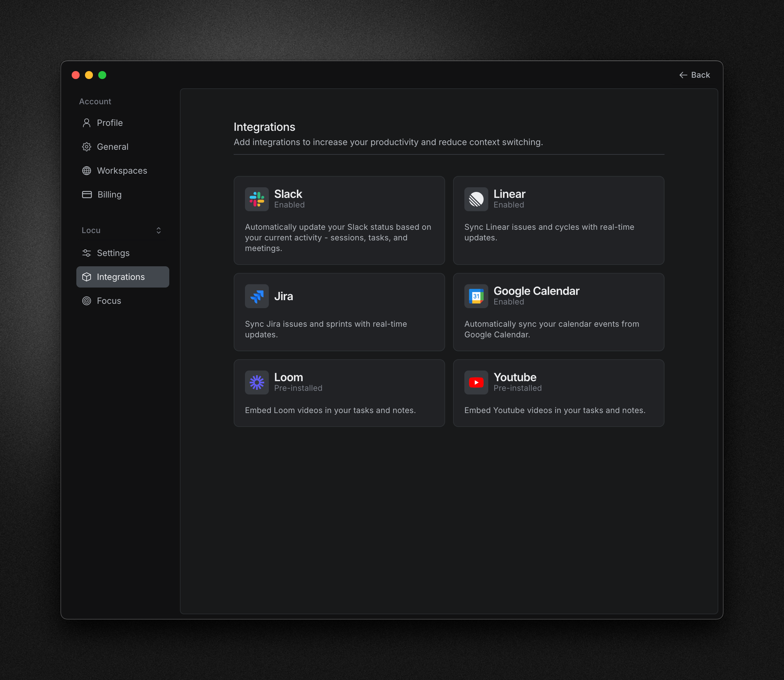Click the Slack logo icon
The image size is (784, 680).
[257, 199]
